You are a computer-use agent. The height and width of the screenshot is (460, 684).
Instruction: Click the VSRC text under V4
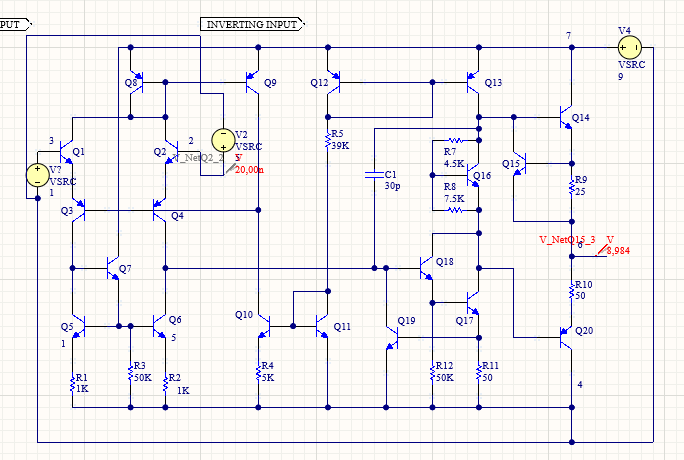click(x=631, y=65)
